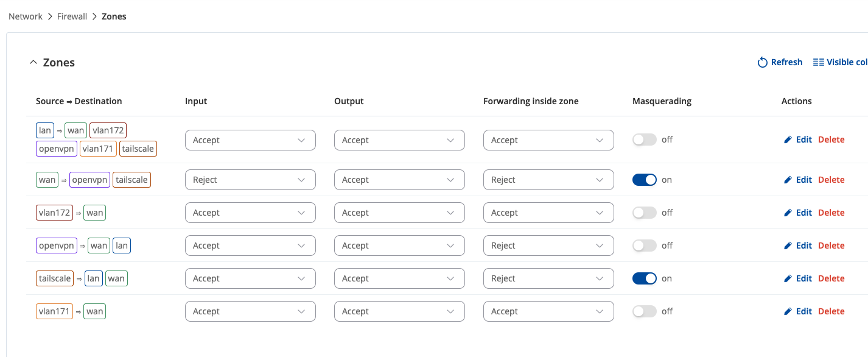The image size is (868, 357).
Task: Go to Network in the breadcrumb
Action: pos(26,16)
